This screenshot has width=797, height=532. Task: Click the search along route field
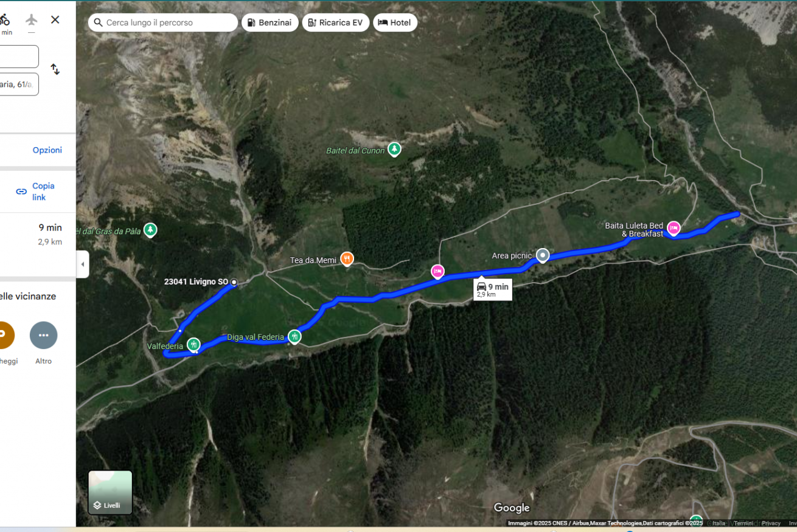(x=163, y=22)
